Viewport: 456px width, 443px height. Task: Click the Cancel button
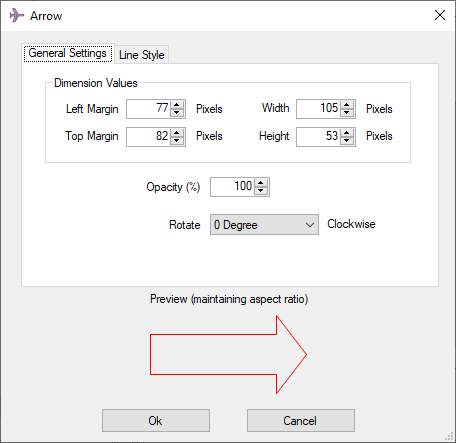(x=301, y=421)
